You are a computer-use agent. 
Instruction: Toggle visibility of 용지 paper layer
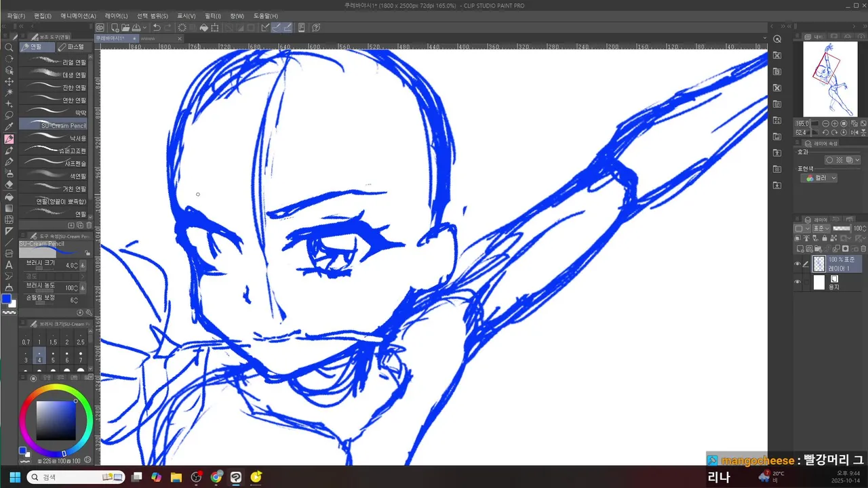[797, 282]
